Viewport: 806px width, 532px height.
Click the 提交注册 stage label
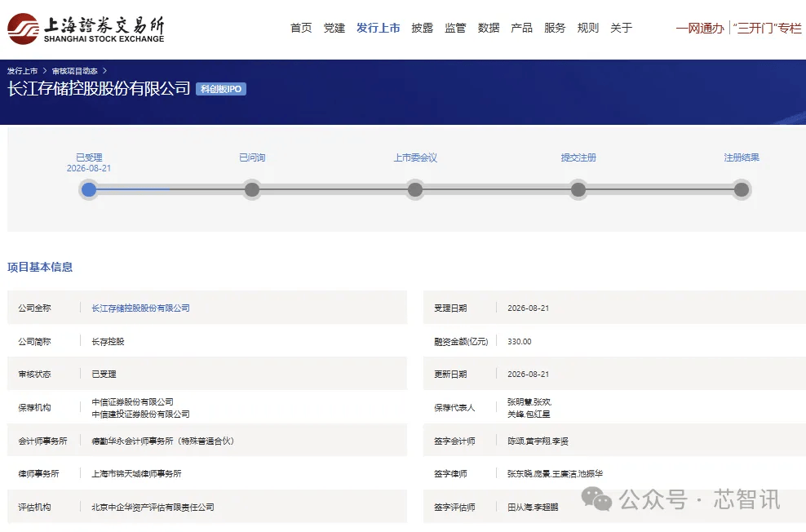578,157
